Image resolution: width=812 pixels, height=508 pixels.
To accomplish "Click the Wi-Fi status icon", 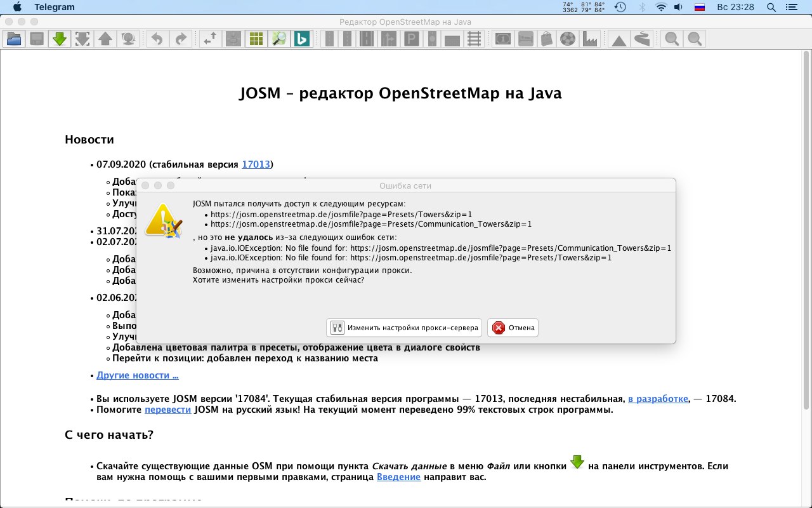I will [x=661, y=7].
